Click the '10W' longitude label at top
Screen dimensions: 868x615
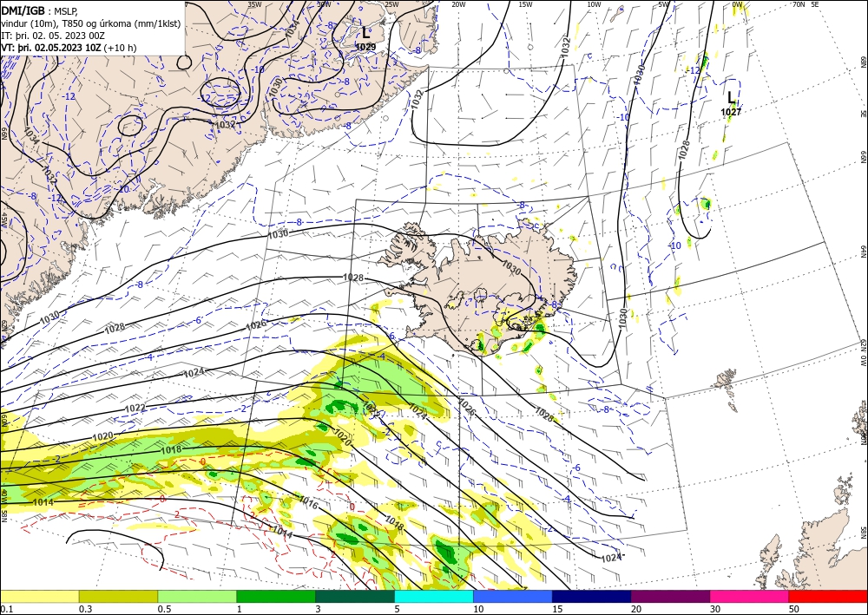point(594,4)
